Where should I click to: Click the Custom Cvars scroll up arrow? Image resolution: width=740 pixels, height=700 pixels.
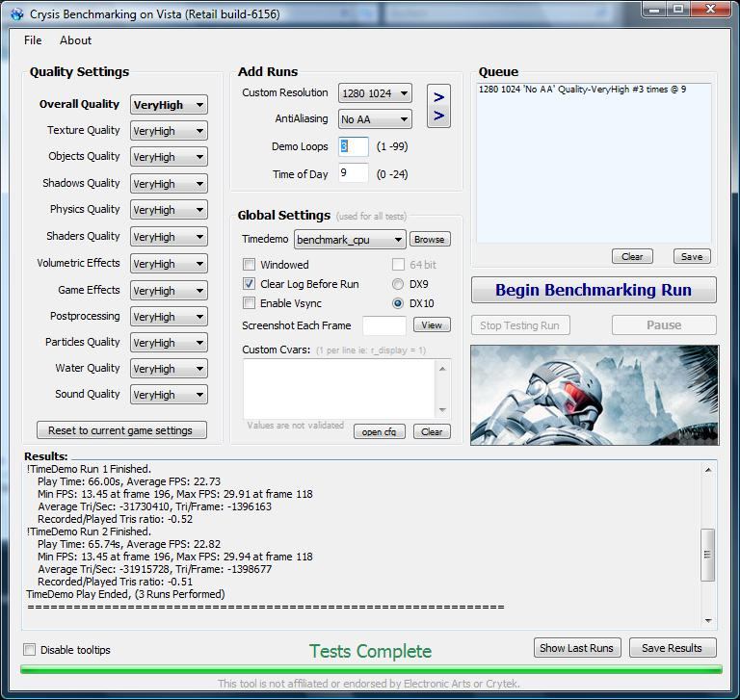(x=442, y=369)
